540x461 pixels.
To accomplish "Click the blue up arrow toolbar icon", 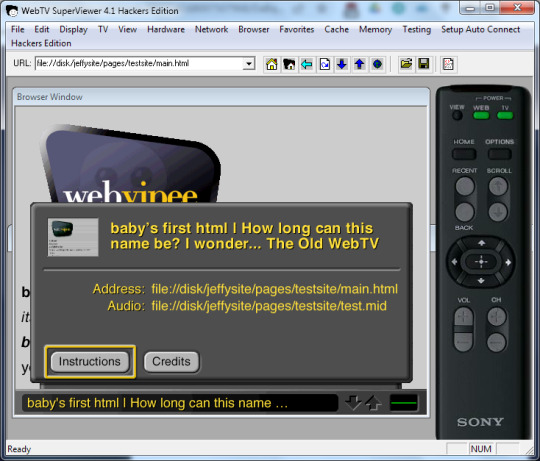I will pos(360,64).
